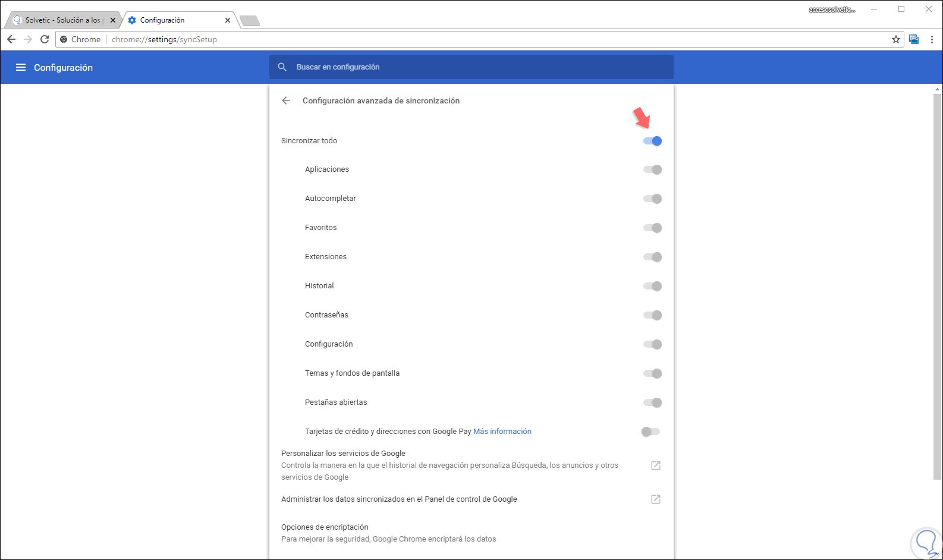Open the Chrome three-dot menu

tap(932, 39)
